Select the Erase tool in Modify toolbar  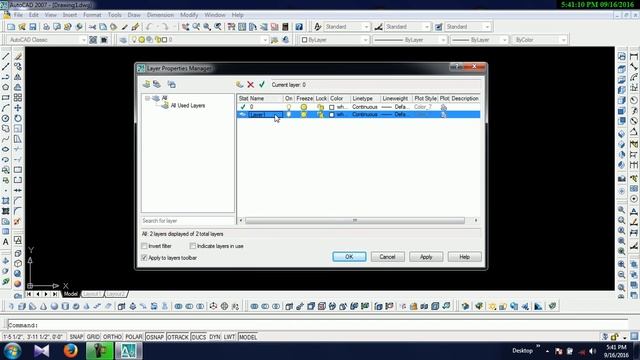click(x=18, y=56)
